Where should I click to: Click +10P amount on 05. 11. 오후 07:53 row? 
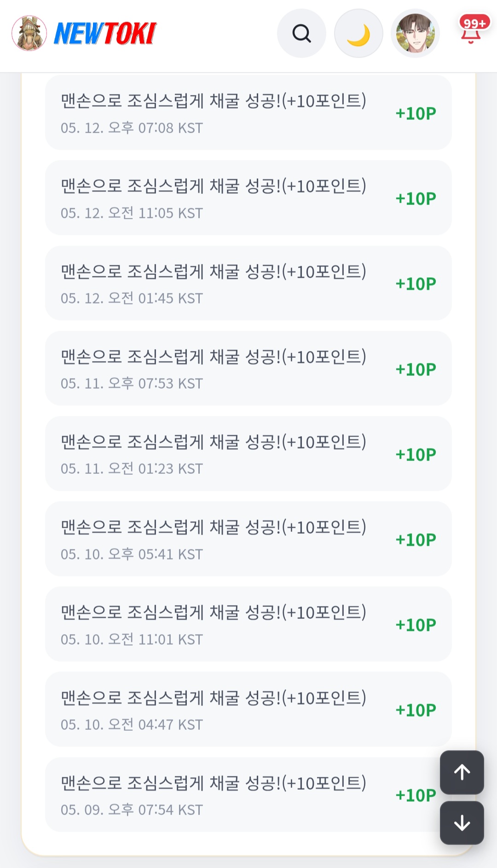tap(416, 369)
